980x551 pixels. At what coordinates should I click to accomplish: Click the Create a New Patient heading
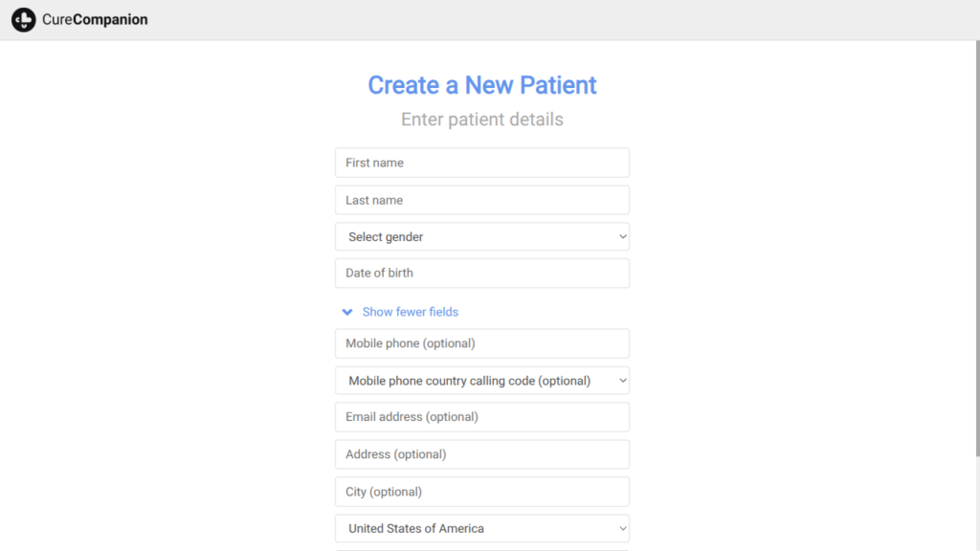482,85
